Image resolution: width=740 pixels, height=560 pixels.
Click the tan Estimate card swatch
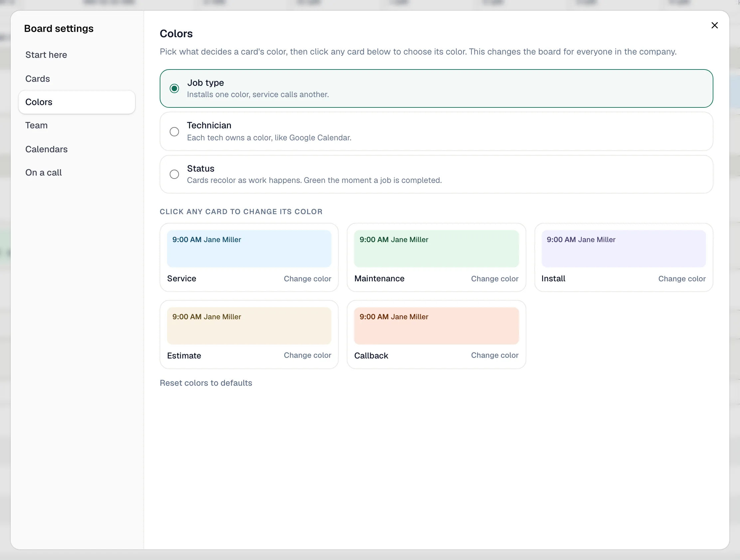coord(249,326)
